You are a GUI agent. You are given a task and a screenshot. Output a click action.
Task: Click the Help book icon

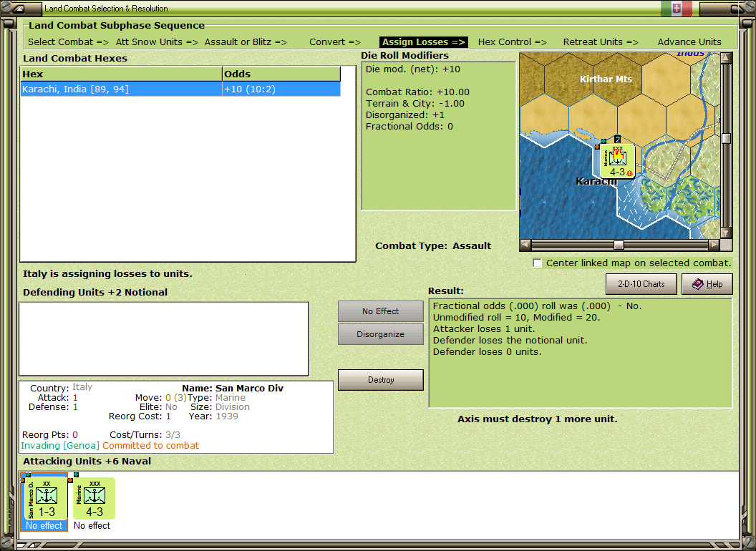[x=698, y=284]
